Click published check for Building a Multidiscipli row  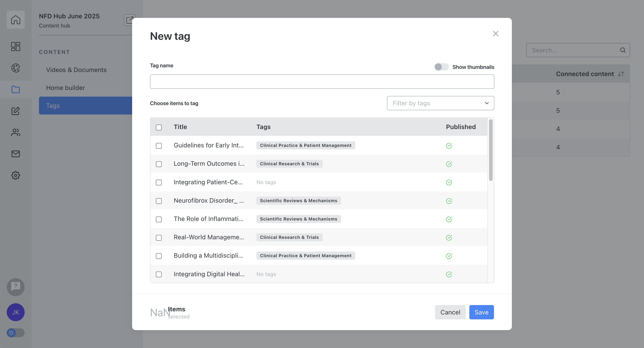pyautogui.click(x=449, y=256)
